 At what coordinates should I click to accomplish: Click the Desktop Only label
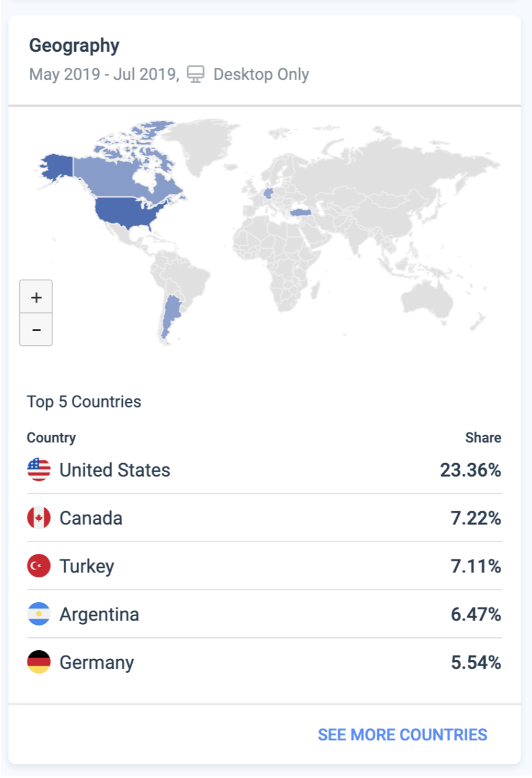coord(261,75)
